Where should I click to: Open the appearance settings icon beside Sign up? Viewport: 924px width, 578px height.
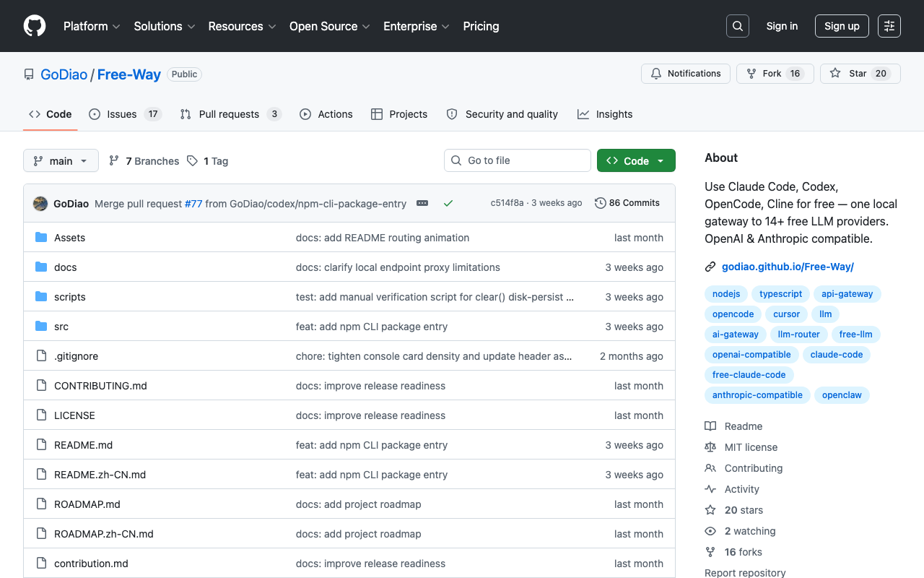(889, 26)
